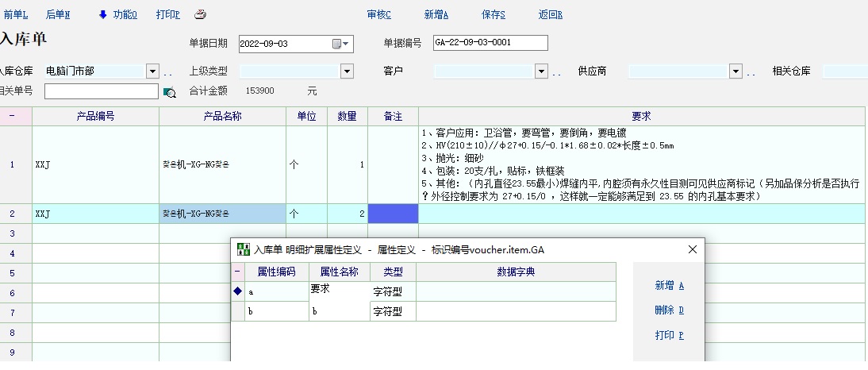
Task: Click the blue diamond row marker
Action: 237,291
